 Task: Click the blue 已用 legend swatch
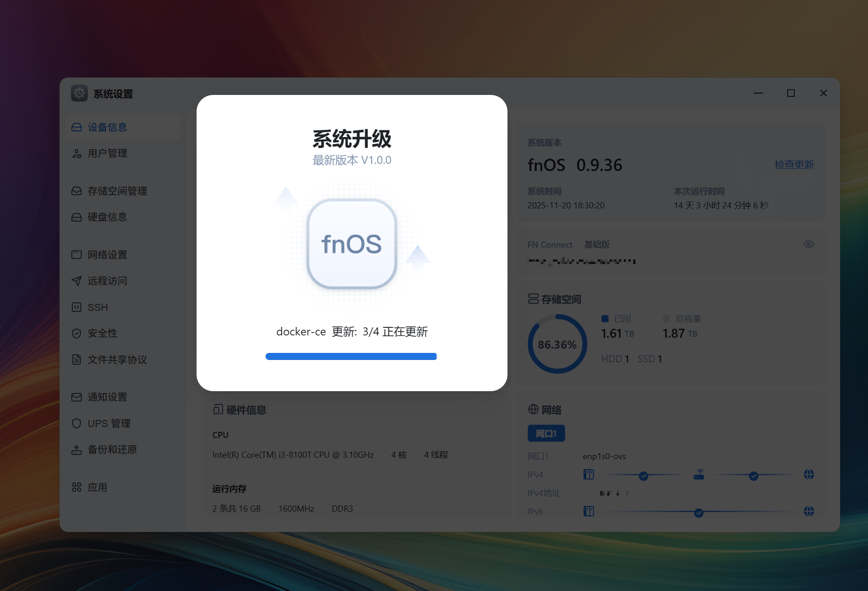[x=605, y=319]
